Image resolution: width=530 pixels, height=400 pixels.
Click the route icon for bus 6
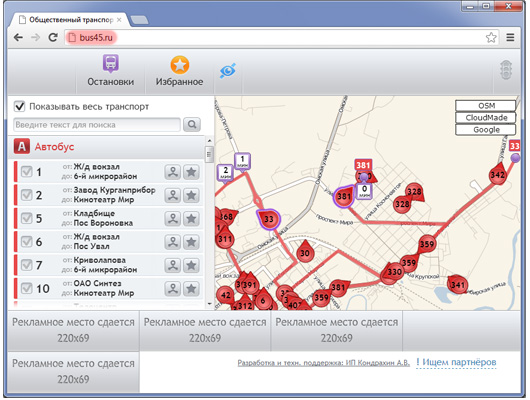point(173,242)
